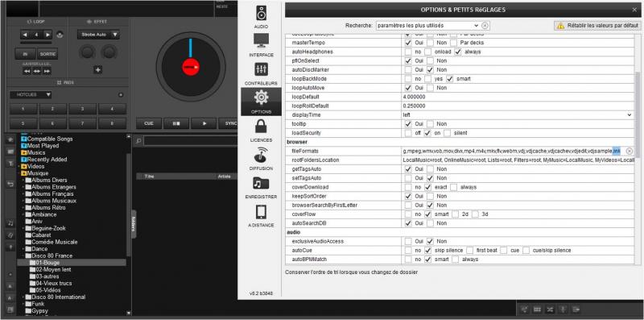Set loadSecurity to silent
The width and height of the screenshot is (644, 320).
pyautogui.click(x=448, y=133)
